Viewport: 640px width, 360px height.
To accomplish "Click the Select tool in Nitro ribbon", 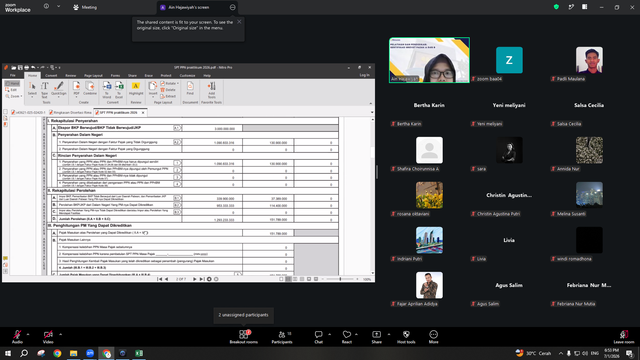I will click(x=32, y=90).
